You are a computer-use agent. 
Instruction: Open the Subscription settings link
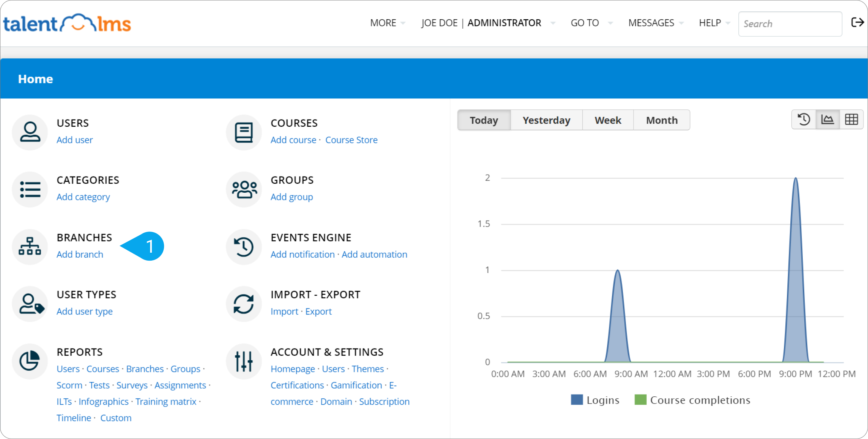[x=384, y=402]
